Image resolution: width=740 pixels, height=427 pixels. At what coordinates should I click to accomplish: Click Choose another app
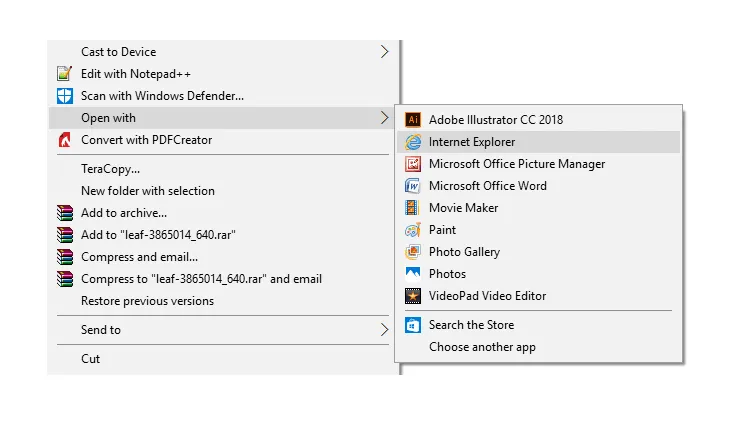(x=538, y=347)
